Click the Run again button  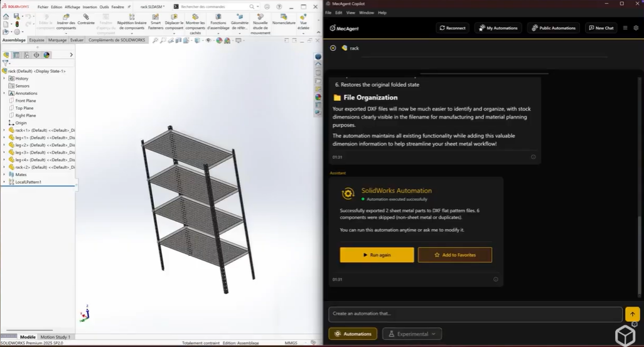pyautogui.click(x=377, y=255)
